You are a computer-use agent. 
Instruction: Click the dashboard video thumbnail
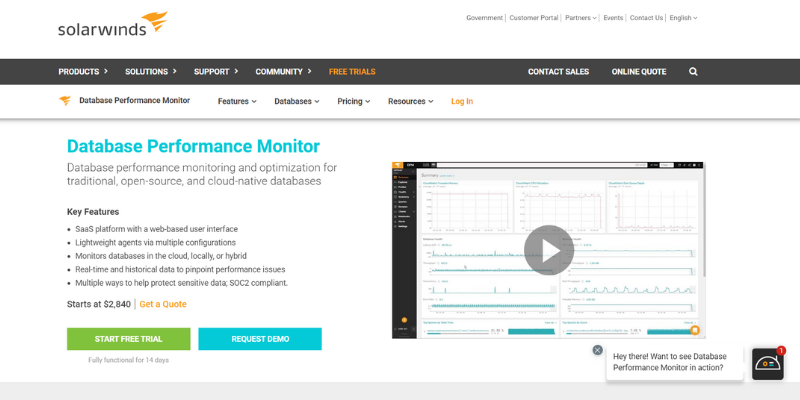[548, 250]
